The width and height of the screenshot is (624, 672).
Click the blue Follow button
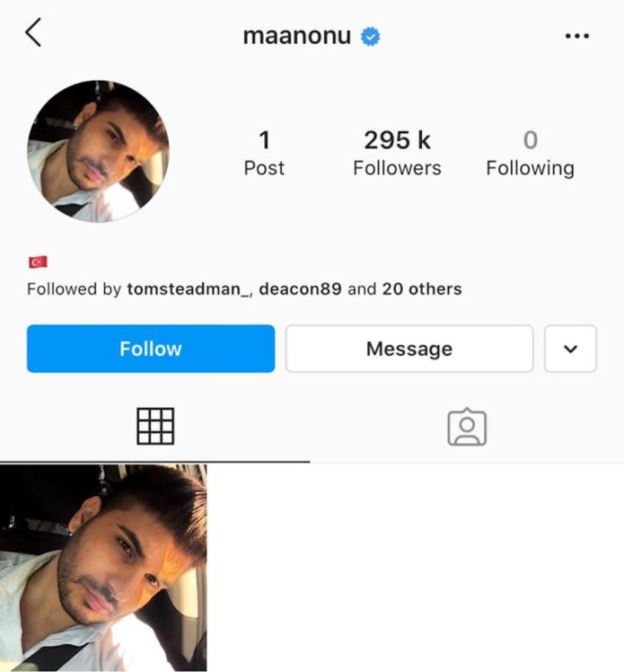coord(151,349)
